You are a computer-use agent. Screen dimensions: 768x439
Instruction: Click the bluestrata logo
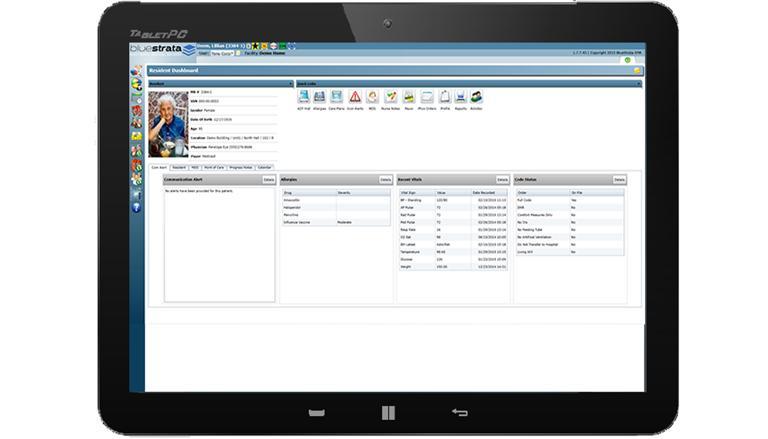coord(163,49)
